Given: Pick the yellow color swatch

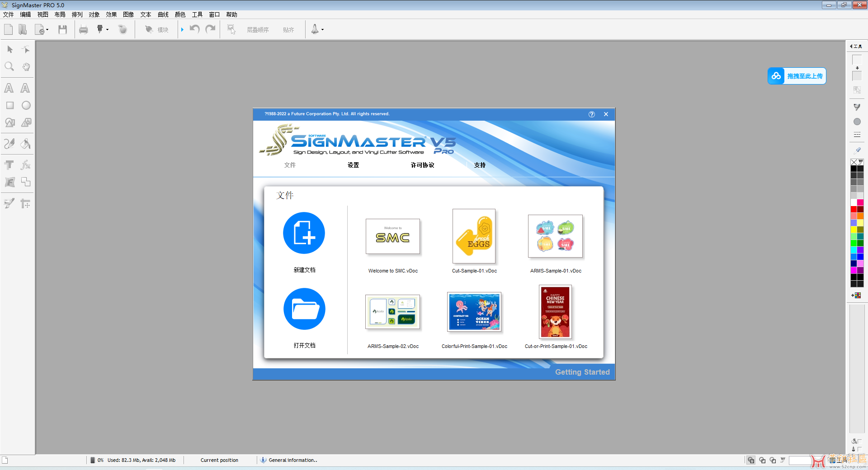Looking at the screenshot, I should [854, 230].
